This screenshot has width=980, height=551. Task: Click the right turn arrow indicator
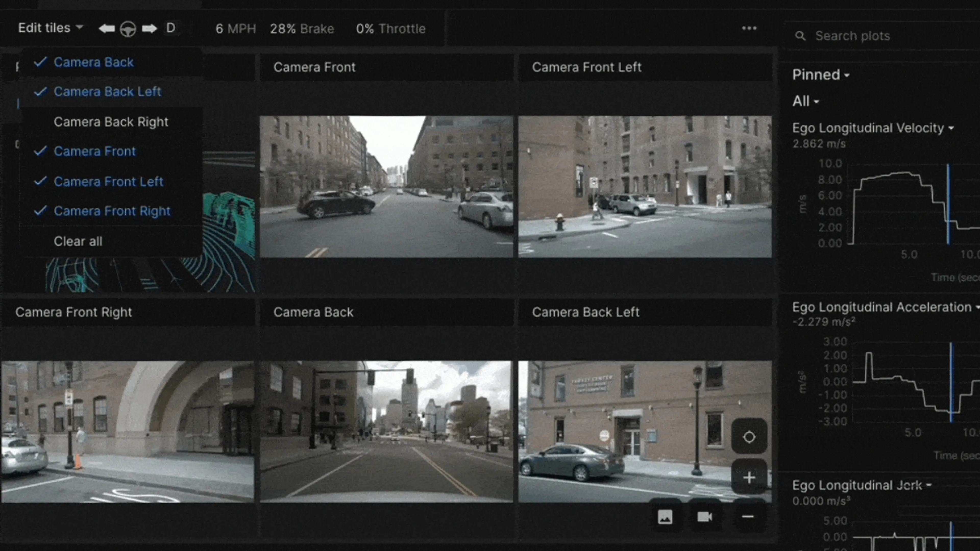click(x=149, y=29)
